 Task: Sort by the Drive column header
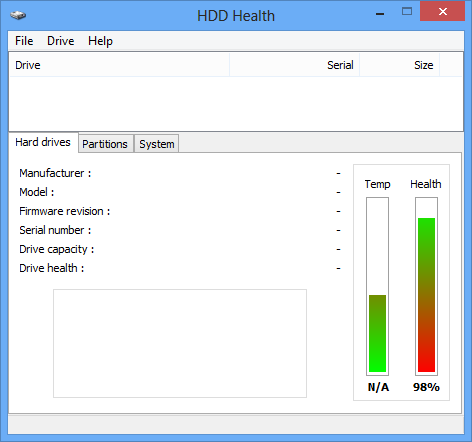pyautogui.click(x=120, y=65)
